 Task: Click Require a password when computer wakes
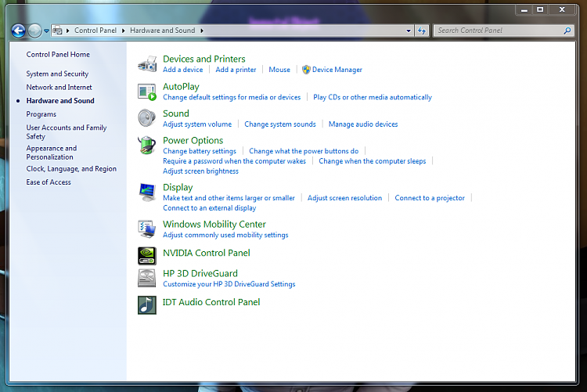tap(234, 161)
